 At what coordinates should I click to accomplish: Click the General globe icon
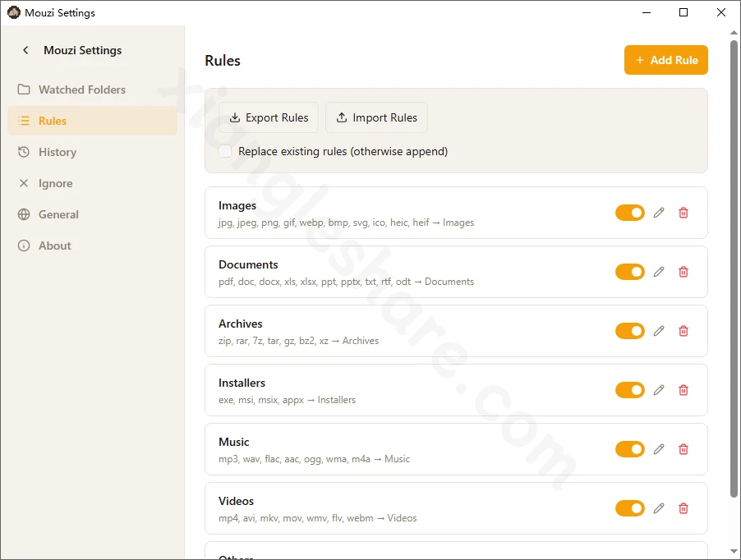coord(24,214)
